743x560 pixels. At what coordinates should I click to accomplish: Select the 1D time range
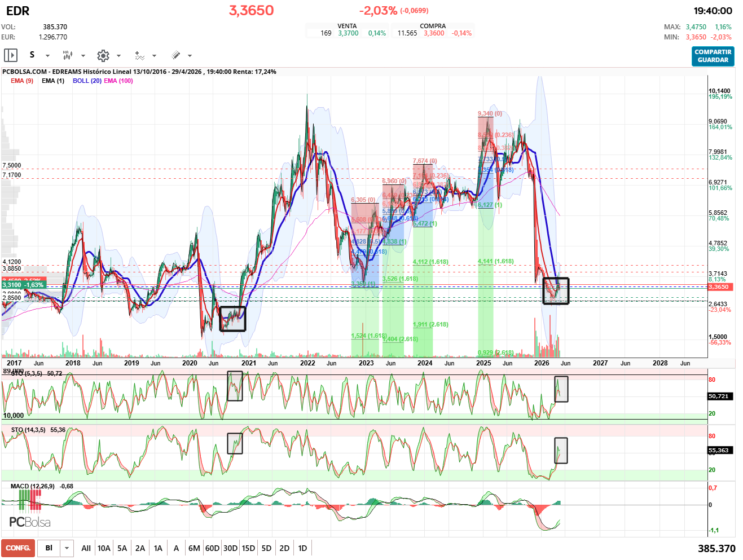coord(302,548)
